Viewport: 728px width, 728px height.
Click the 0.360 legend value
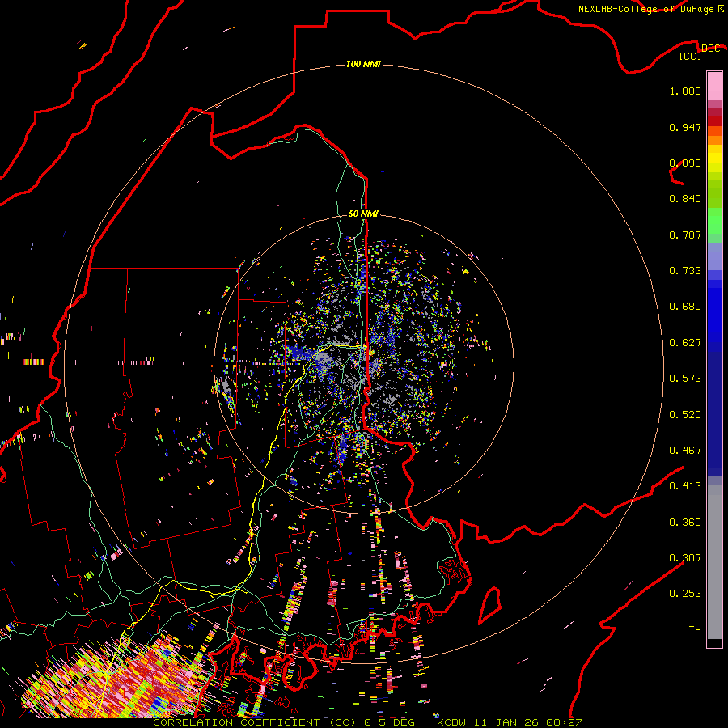pyautogui.click(x=685, y=523)
